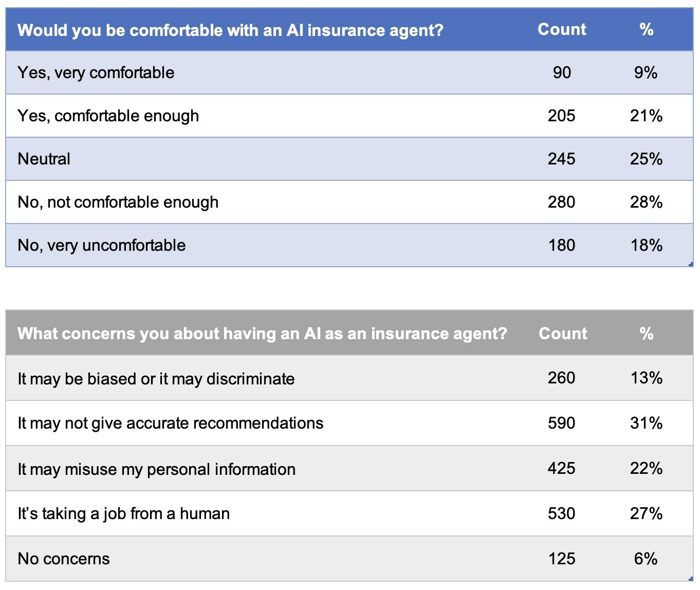700x590 pixels.
Task: Select the "No concerns" row label
Action: click(64, 559)
